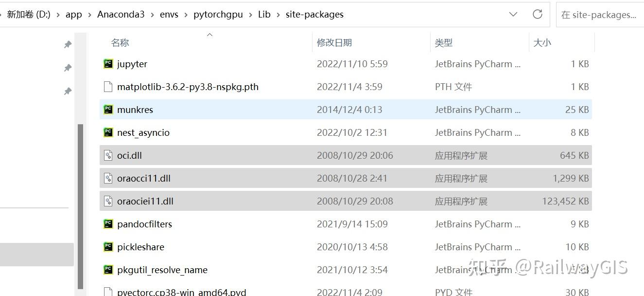Image resolution: width=644 pixels, height=296 pixels.
Task: Click the oraocci11.dll extension icon
Action: click(x=108, y=178)
